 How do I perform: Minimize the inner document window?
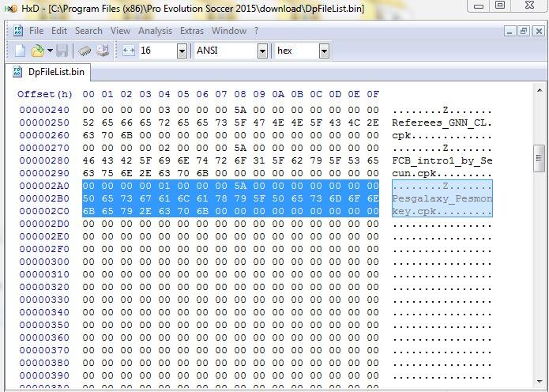pos(510,31)
